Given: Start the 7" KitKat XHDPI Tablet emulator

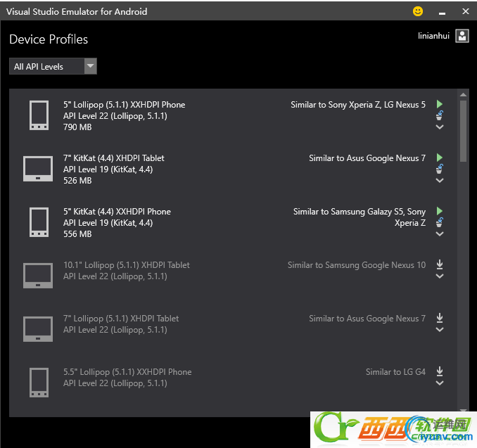Looking at the screenshot, I should tap(439, 158).
